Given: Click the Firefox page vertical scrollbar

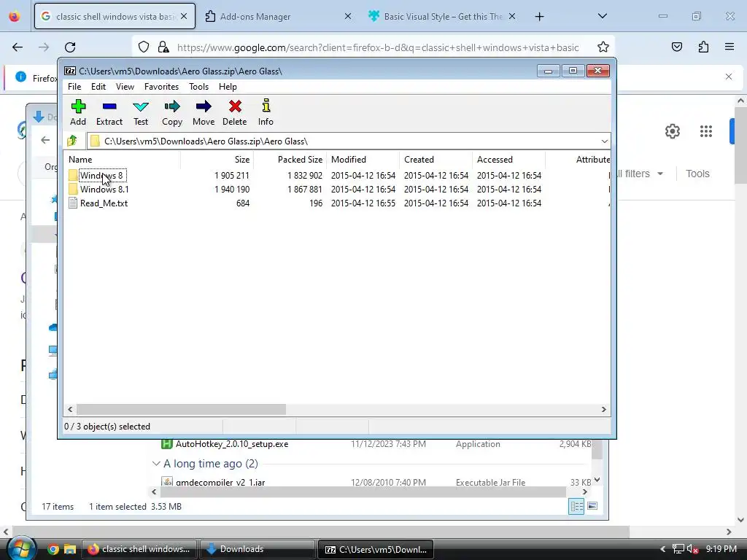Looking at the screenshot, I should click(x=740, y=145).
